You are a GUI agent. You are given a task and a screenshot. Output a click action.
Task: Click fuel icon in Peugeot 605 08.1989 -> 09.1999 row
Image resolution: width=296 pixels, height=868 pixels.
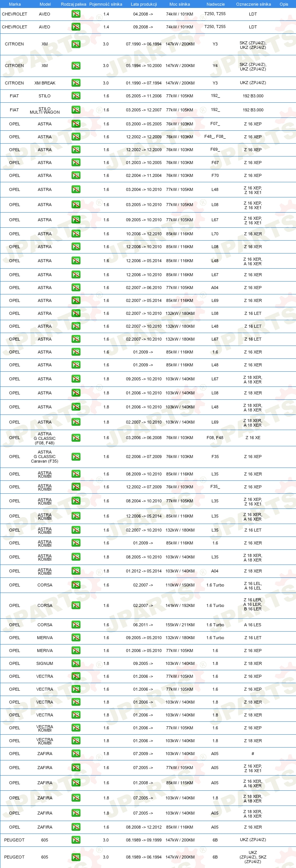pyautogui.click(x=76, y=840)
